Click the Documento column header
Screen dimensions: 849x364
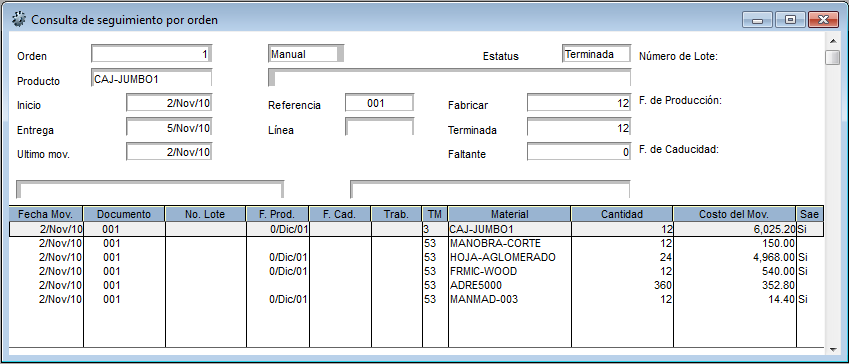(x=124, y=214)
